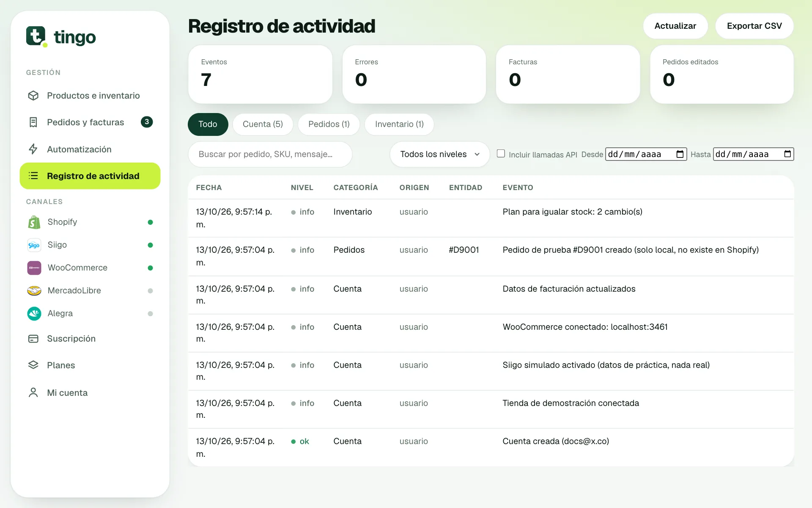Click the Automatización lightning bolt icon
The height and width of the screenshot is (508, 812).
(33, 149)
